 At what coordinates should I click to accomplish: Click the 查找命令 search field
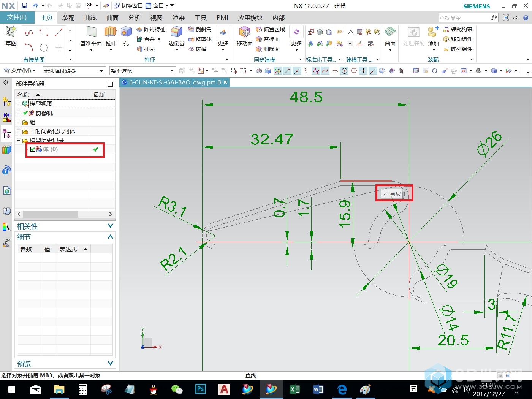coord(465,17)
